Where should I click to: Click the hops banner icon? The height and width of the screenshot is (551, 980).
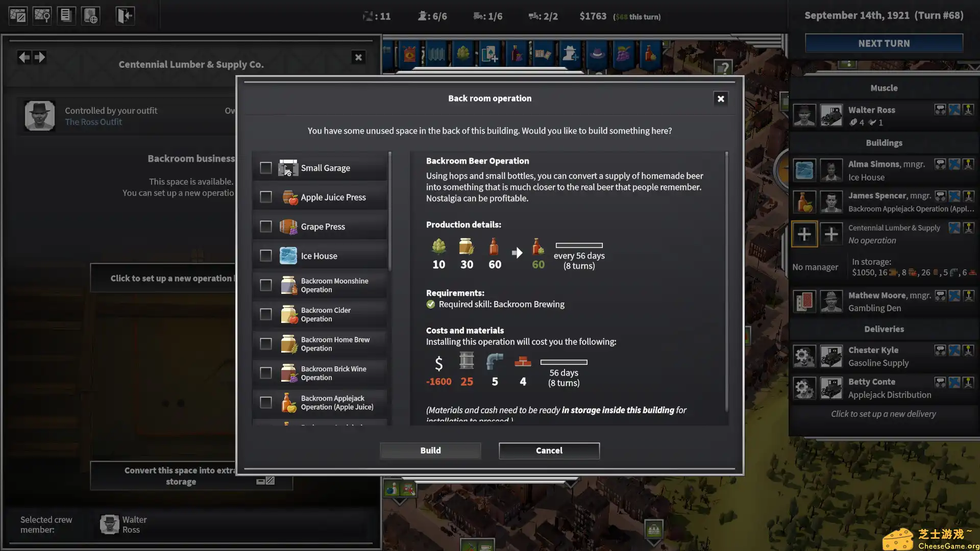pos(463,53)
